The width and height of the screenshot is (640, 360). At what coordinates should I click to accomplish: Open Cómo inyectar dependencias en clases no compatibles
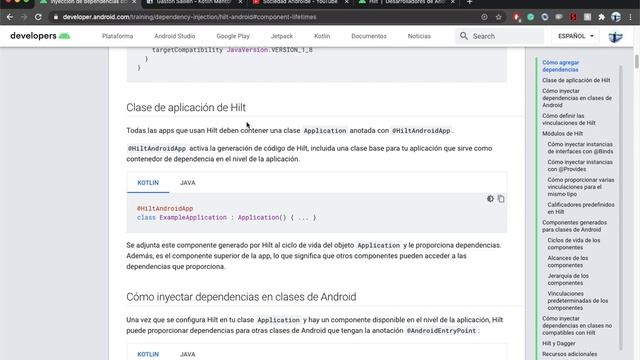[x=577, y=325]
